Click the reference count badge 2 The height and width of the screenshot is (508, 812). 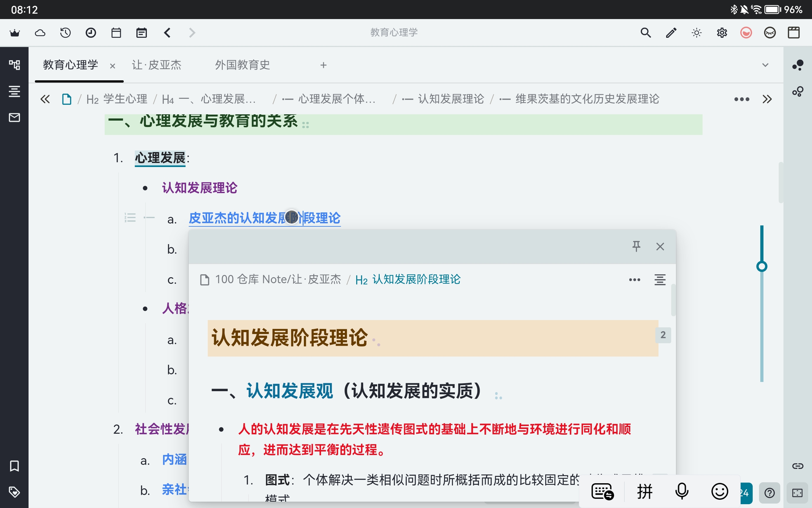point(663,335)
